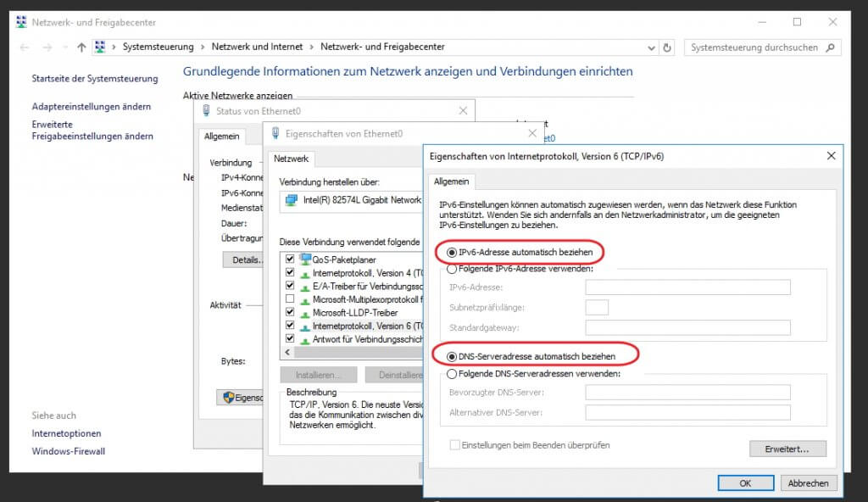The width and height of the screenshot is (868, 502).
Task: Click the search magnifier icon
Action: pyautogui.click(x=831, y=47)
